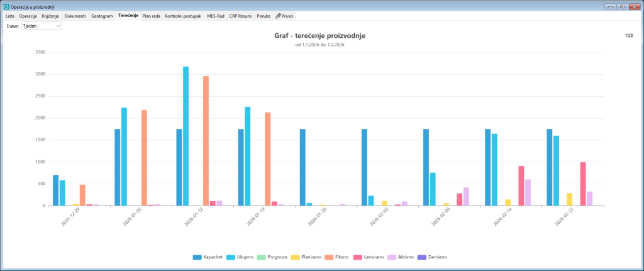Hide the Ukupno series via legend
644x271 pixels.
[x=238, y=257]
